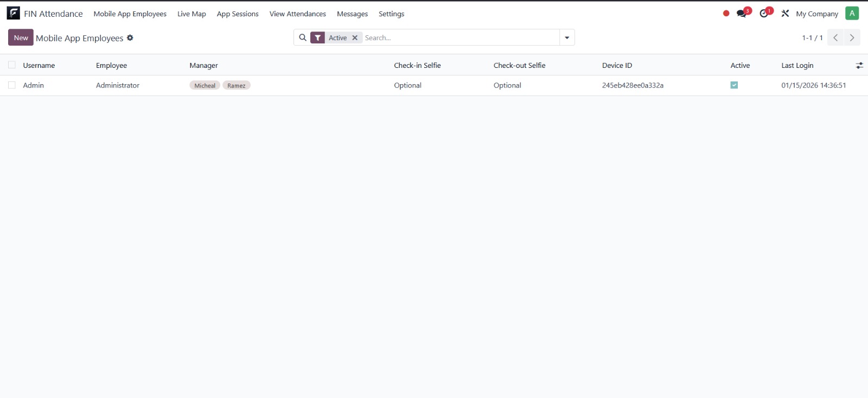This screenshot has height=398, width=868.
Task: Select the Admin row checkbox
Action: [12, 85]
